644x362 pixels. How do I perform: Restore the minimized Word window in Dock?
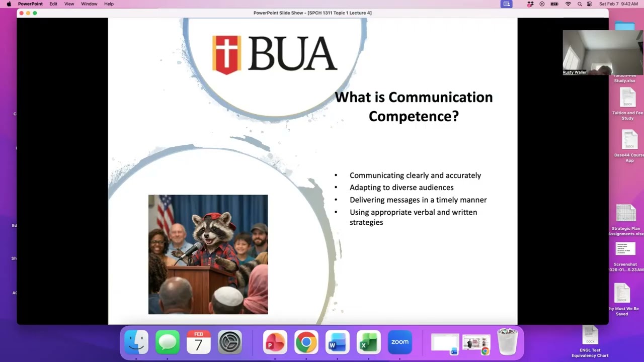coord(445,344)
